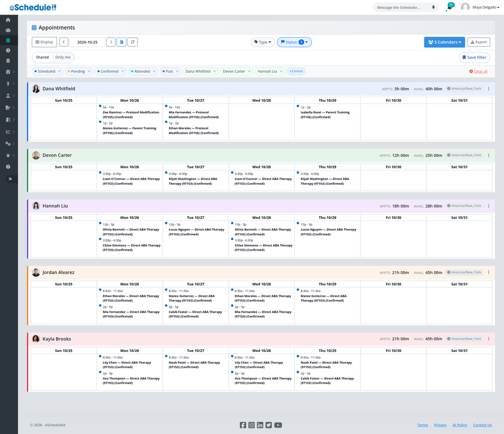Open the 5 Calendars dropdown
This screenshot has height=434, width=504.
(x=444, y=42)
